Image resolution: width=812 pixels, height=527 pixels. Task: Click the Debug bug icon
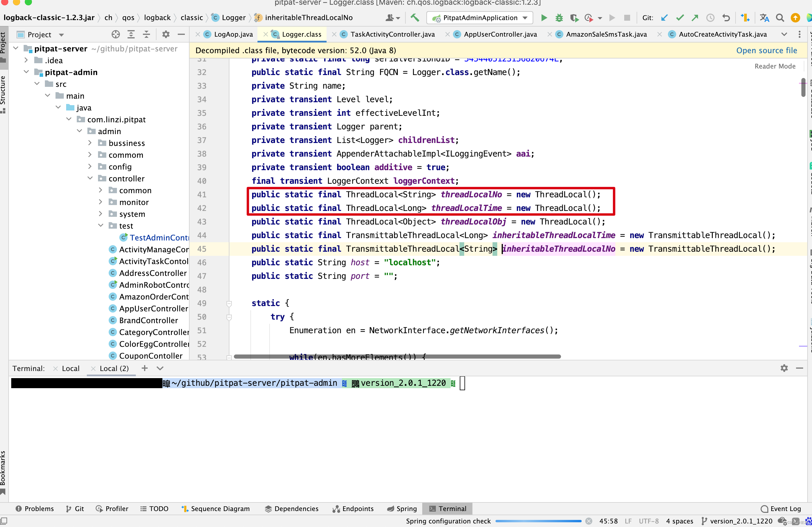coord(559,18)
